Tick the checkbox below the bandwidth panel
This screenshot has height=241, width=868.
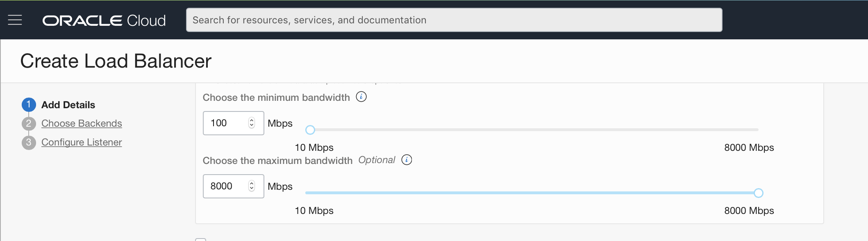point(200,239)
